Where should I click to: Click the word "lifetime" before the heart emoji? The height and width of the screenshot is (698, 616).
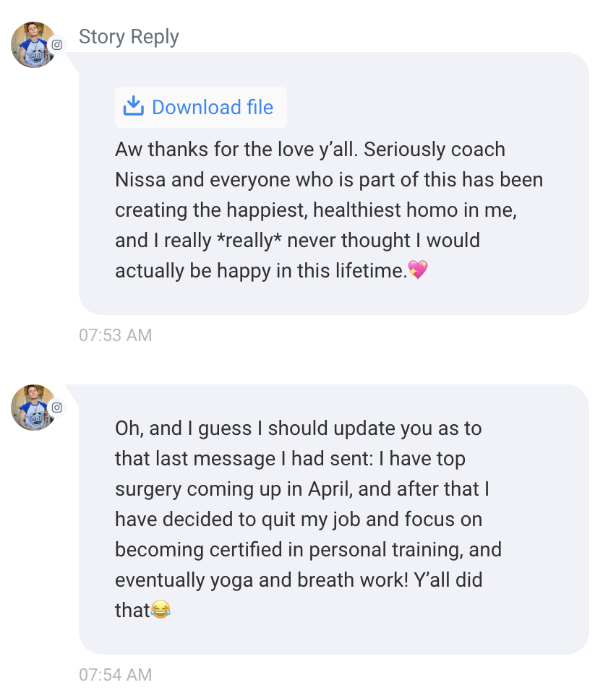(x=371, y=271)
